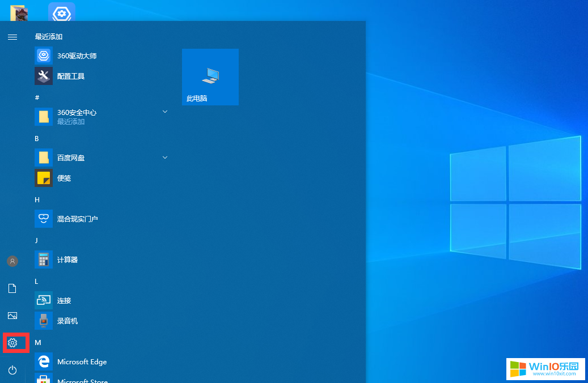
Task: Click the letter M section header
Action: [37, 343]
